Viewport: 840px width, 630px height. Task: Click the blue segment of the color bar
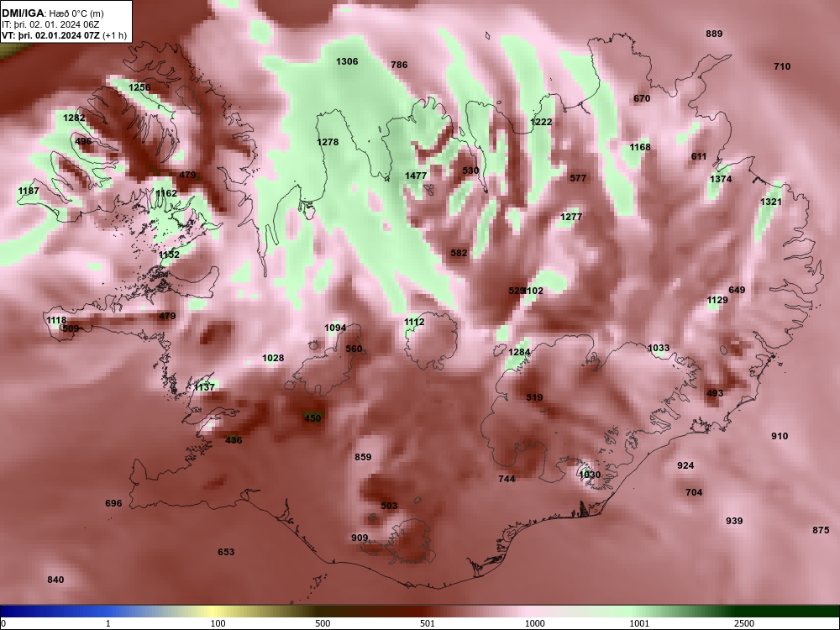tap(54, 612)
